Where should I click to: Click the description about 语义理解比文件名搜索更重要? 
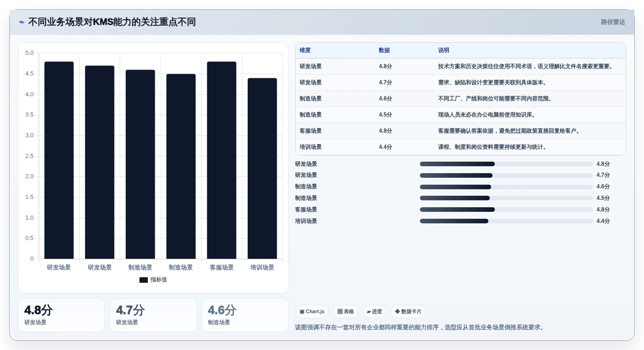tap(526, 66)
